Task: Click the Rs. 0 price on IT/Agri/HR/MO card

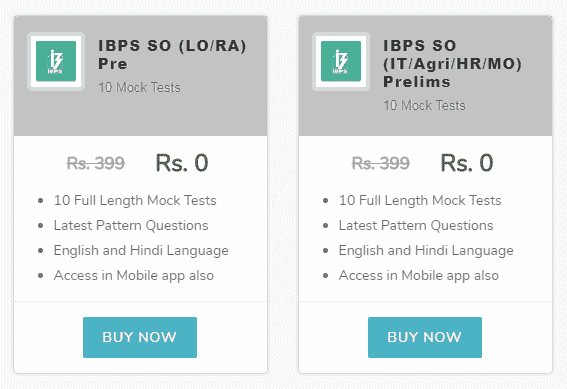Action: coord(467,163)
